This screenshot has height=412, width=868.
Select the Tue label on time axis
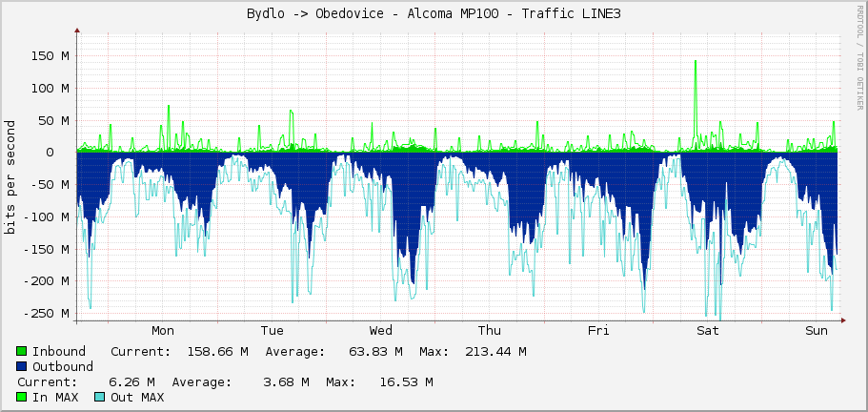(272, 331)
